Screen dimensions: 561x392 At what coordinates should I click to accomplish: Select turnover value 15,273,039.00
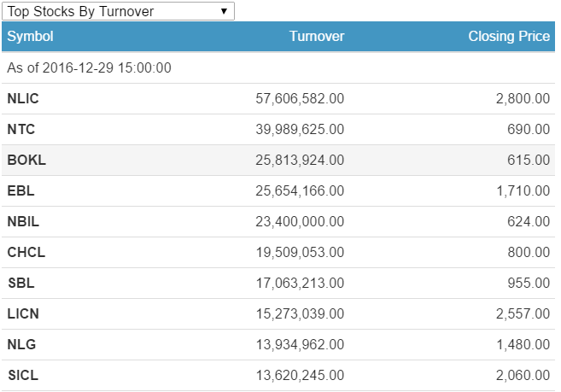[300, 314]
